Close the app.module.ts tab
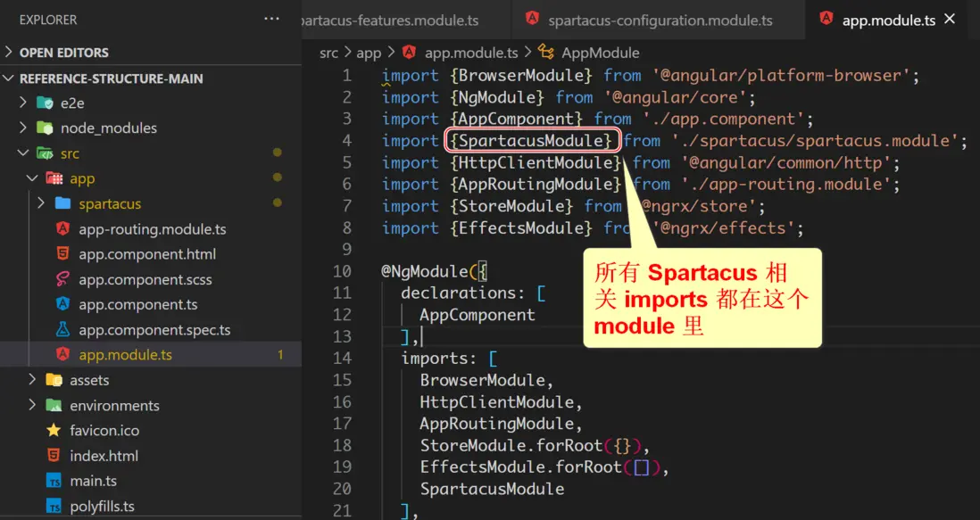This screenshot has height=520, width=980. tap(950, 19)
